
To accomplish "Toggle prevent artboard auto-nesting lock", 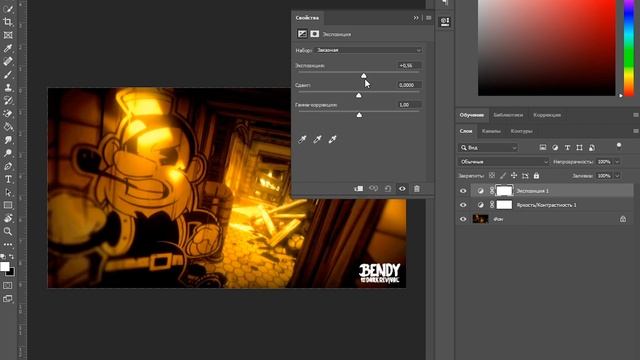I will click(525, 176).
